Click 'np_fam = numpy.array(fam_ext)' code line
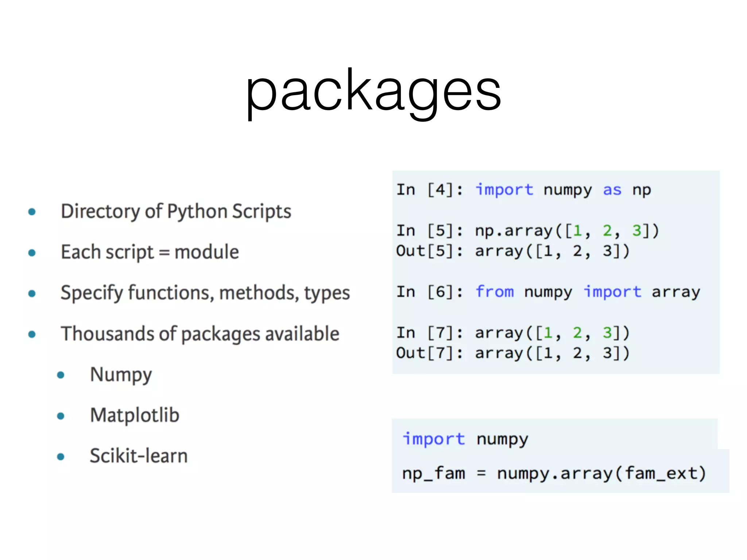 [554, 474]
